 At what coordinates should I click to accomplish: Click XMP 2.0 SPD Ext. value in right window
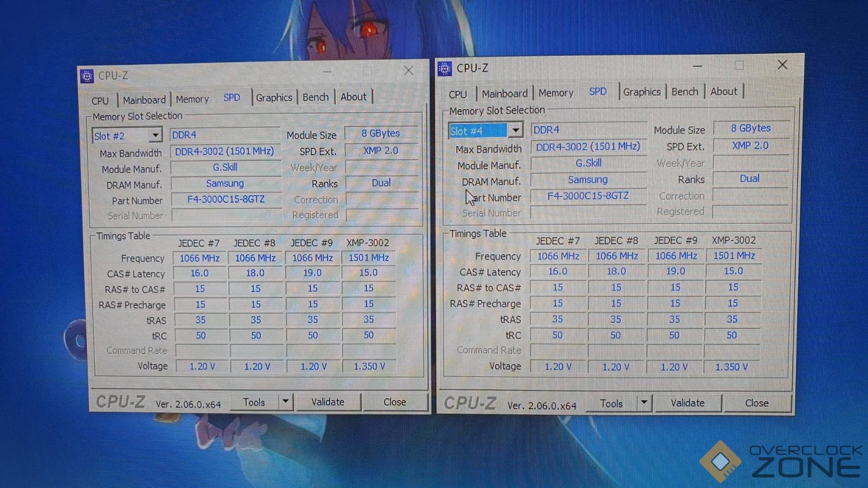(x=750, y=145)
